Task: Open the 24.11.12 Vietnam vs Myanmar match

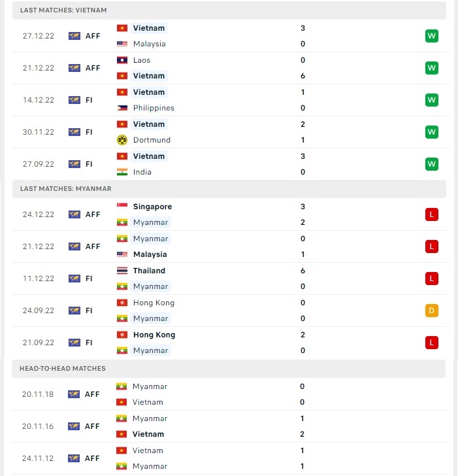Action: 229,458
